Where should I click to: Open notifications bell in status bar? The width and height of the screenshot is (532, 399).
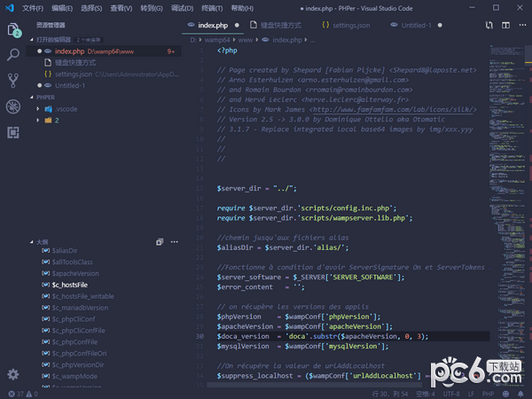click(520, 394)
